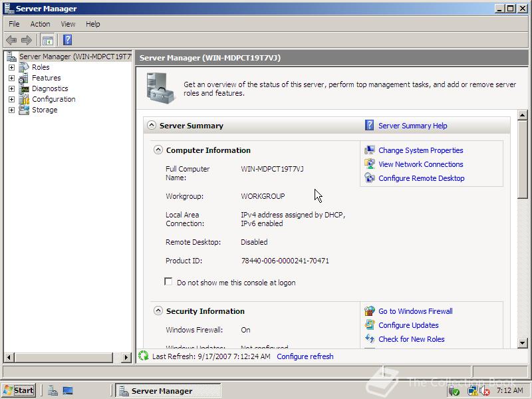
Task: Select the Roles tree item label
Action: click(41, 67)
